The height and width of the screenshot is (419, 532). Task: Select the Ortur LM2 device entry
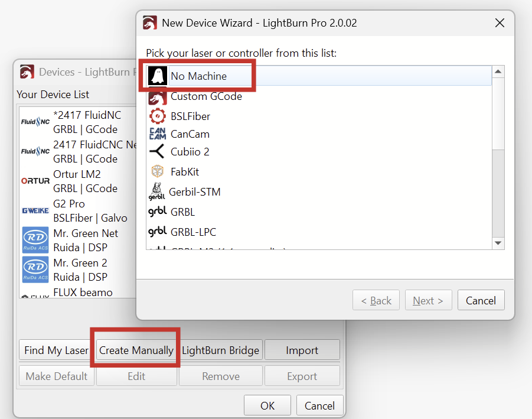click(77, 181)
